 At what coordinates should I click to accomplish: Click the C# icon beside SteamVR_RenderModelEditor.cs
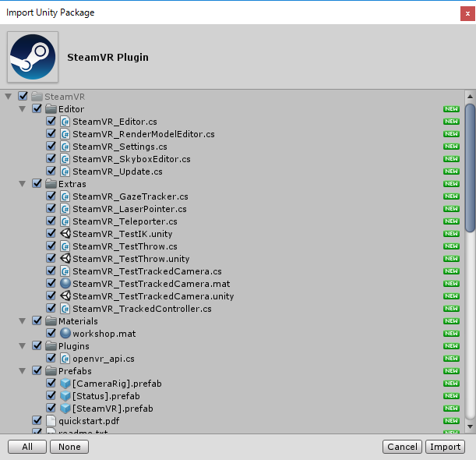[65, 134]
